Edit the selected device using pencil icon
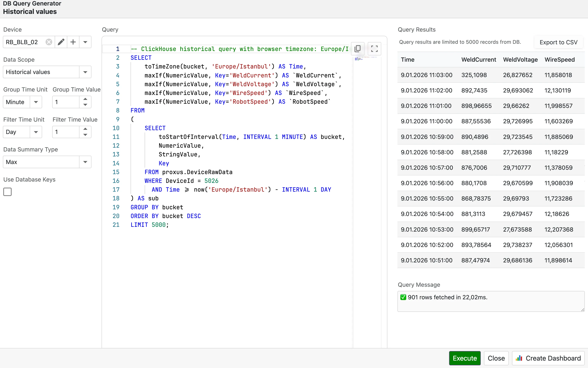Viewport: 588px width, 368px height. [61, 42]
